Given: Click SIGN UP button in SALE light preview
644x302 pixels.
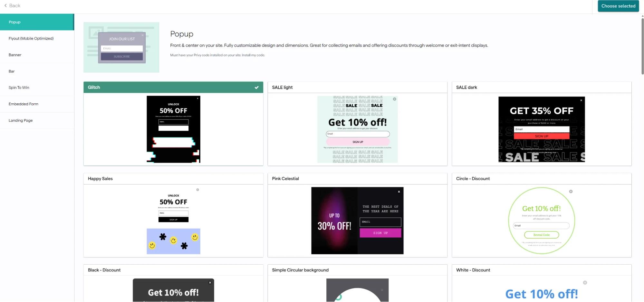Looking at the screenshot, I should [x=358, y=142].
